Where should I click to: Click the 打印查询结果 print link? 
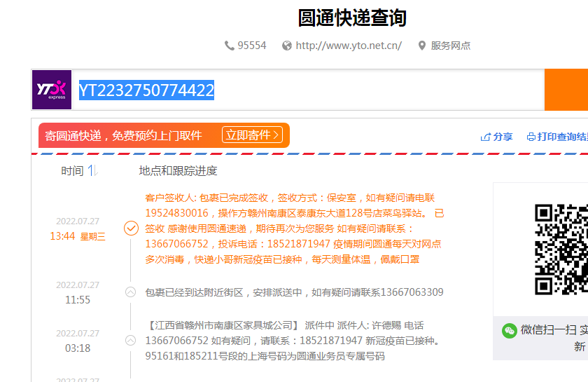pyautogui.click(x=563, y=137)
